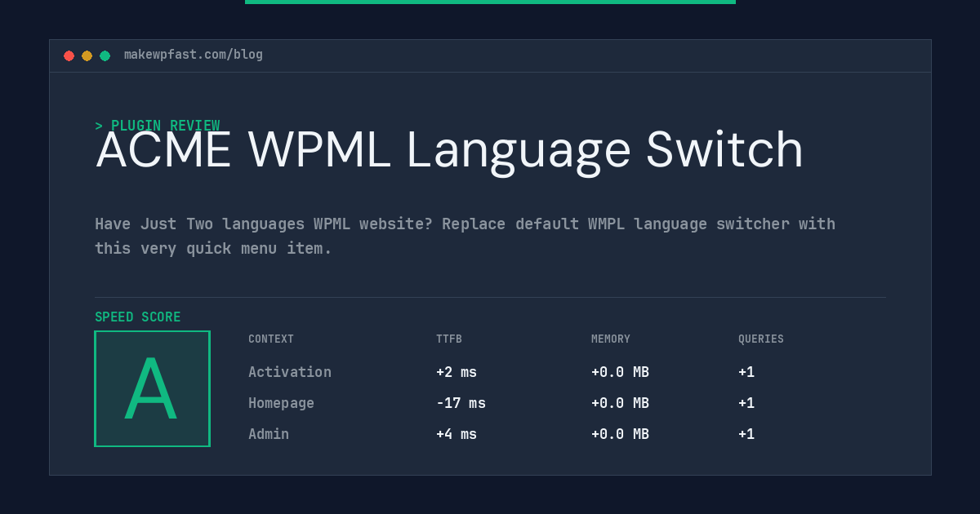
Task: Click the Homepage memory value +0.0 MB
Action: coord(621,403)
